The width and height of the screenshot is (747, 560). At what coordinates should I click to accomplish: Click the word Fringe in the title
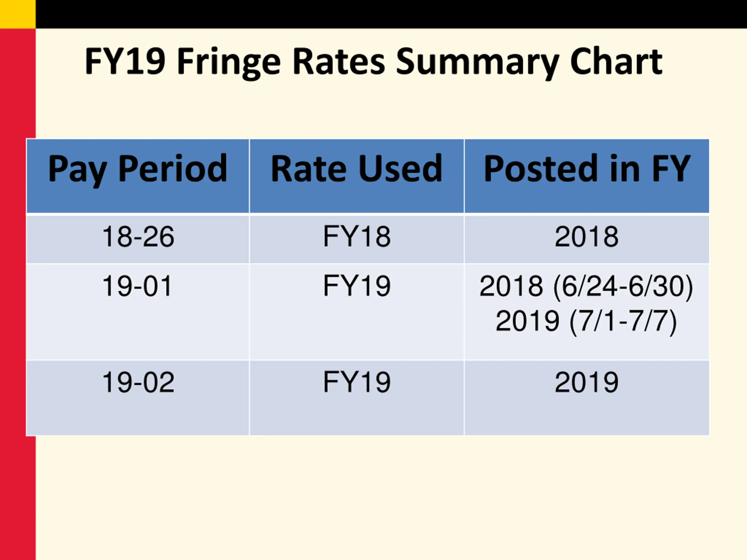click(229, 62)
